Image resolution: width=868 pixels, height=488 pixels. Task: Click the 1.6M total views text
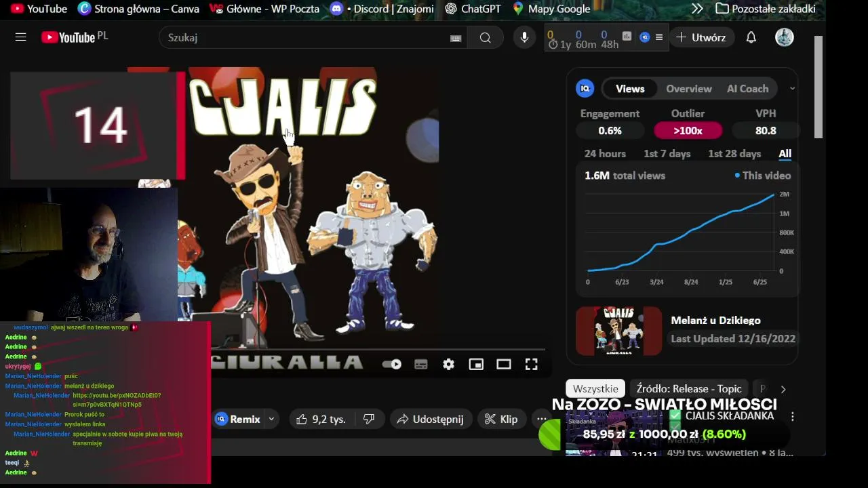point(625,176)
